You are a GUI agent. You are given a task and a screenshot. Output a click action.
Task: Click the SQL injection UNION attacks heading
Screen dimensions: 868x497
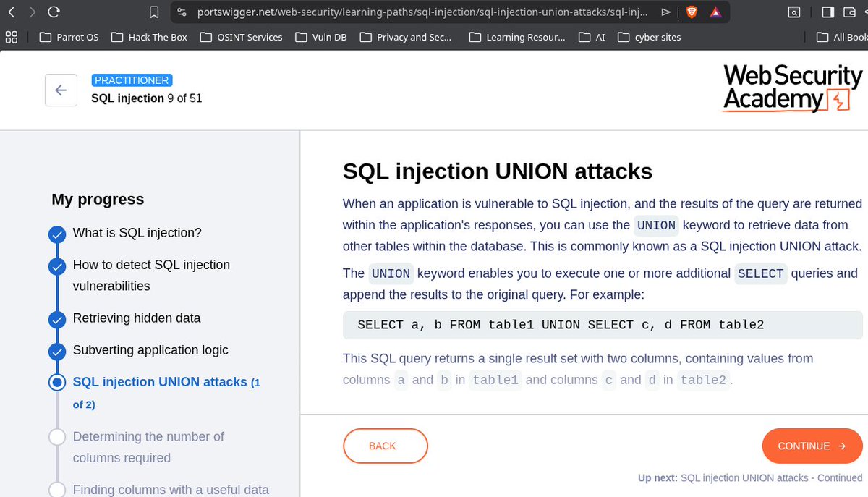coord(498,171)
